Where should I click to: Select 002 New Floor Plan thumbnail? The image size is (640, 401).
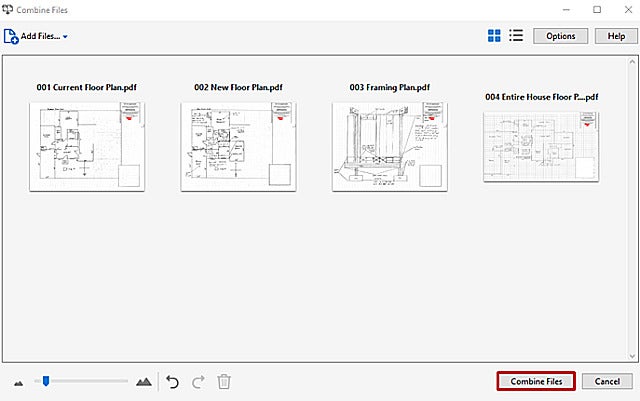(238, 147)
